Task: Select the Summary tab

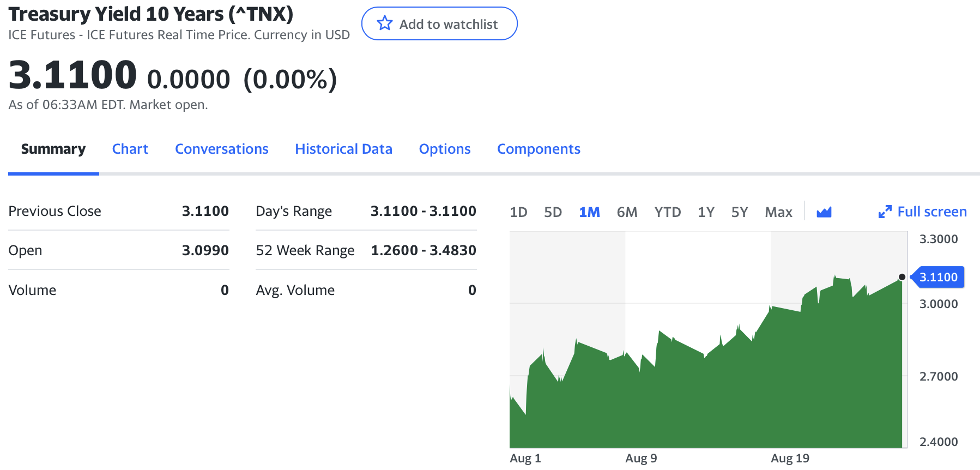Action: tap(53, 149)
